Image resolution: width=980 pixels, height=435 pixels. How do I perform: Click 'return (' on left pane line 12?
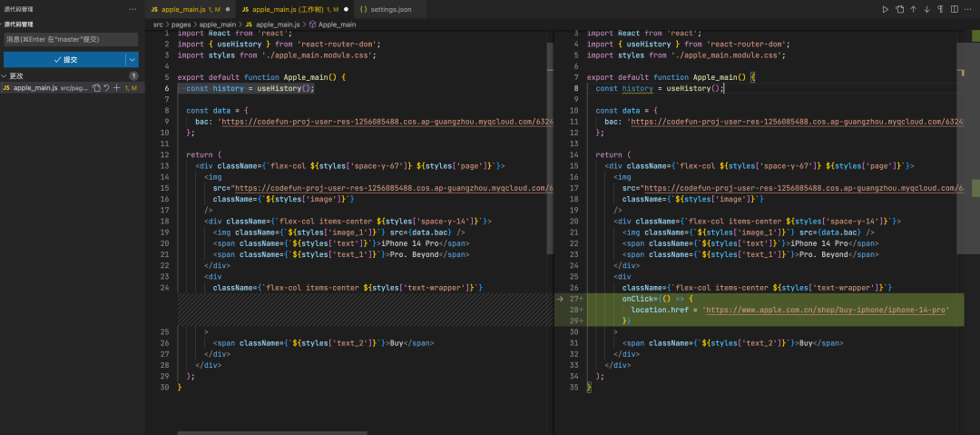pyautogui.click(x=204, y=154)
